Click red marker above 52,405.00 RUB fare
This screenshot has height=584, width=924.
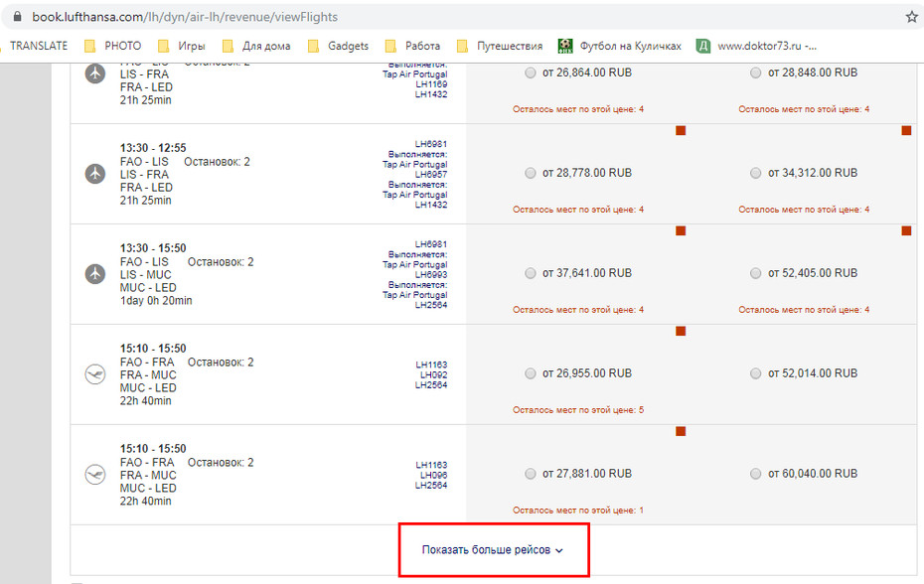906,230
